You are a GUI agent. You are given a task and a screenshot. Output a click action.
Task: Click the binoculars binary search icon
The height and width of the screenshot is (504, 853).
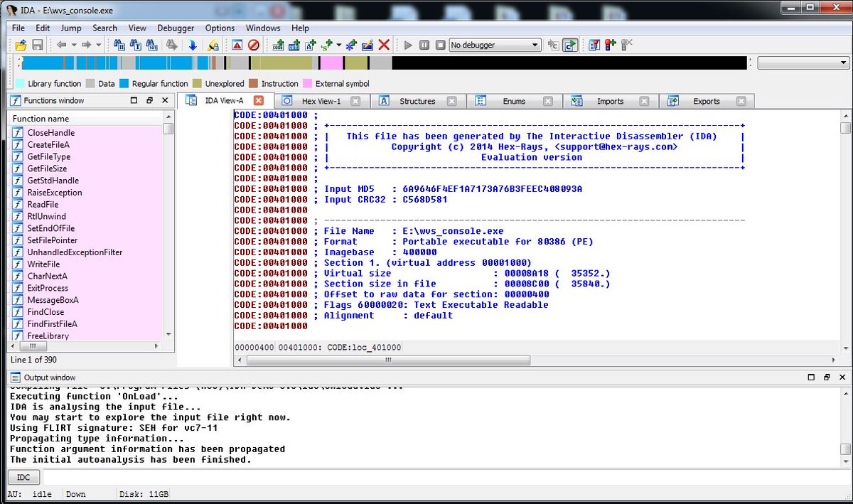point(153,45)
